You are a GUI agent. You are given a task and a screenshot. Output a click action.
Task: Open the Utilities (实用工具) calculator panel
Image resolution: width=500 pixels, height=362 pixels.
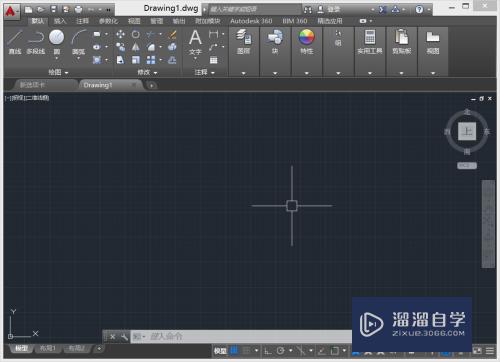coord(370,42)
